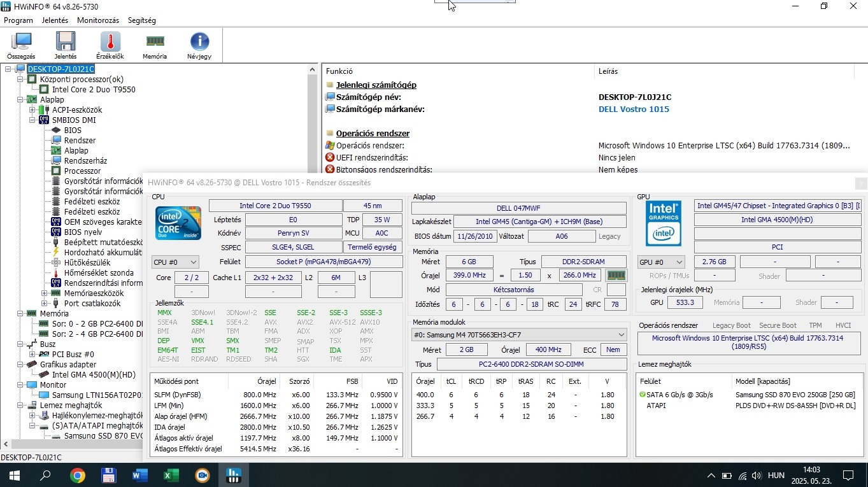Image resolution: width=868 pixels, height=487 pixels.
Task: Click the Penryn SV codename field
Action: (x=293, y=234)
